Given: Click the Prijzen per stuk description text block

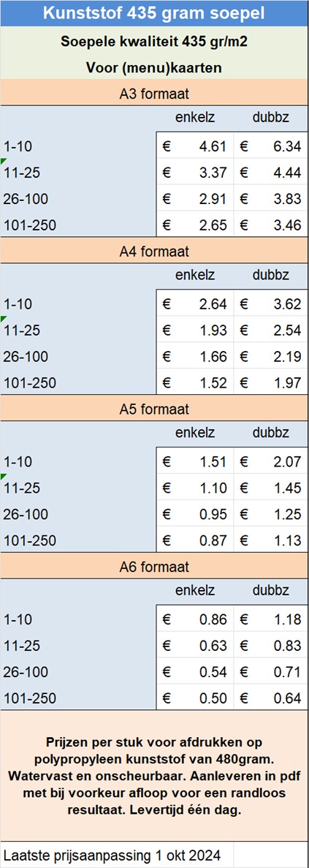Looking at the screenshot, I should click(154, 776).
